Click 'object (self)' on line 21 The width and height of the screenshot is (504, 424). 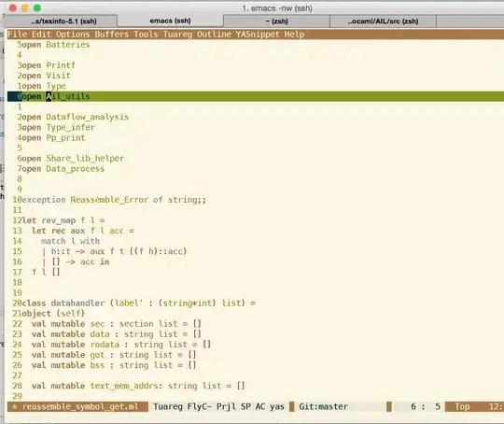tap(53, 314)
